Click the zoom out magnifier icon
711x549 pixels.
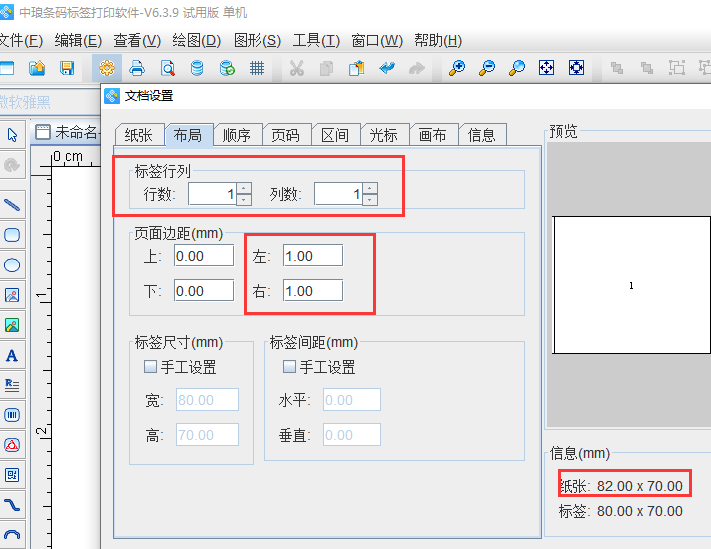click(x=487, y=68)
